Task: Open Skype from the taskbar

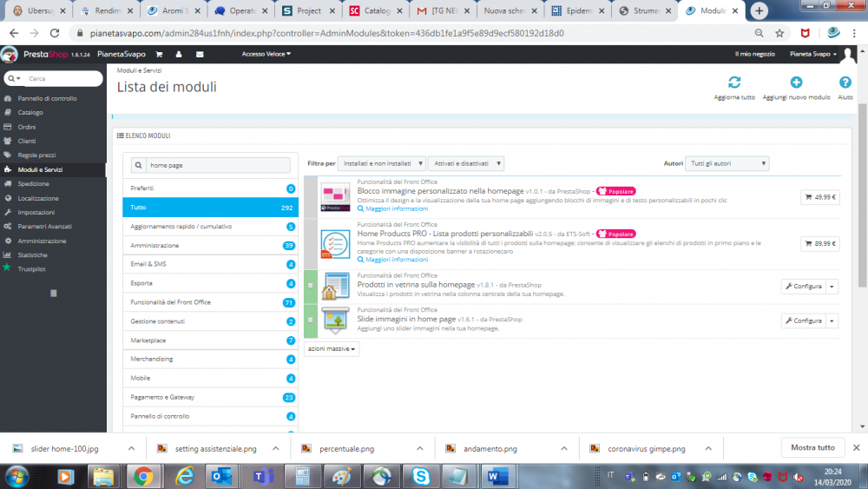Action: [x=421, y=476]
